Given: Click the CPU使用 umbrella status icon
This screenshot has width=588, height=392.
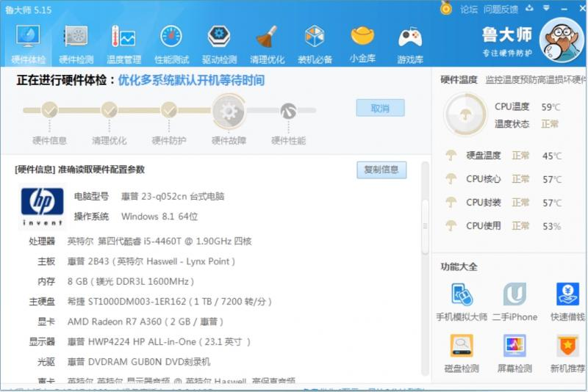Looking at the screenshot, I should point(451,225).
